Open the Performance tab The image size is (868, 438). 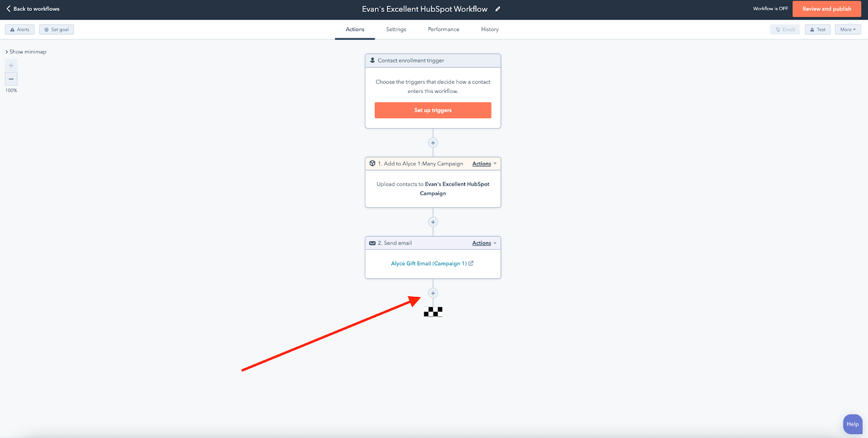coord(443,29)
